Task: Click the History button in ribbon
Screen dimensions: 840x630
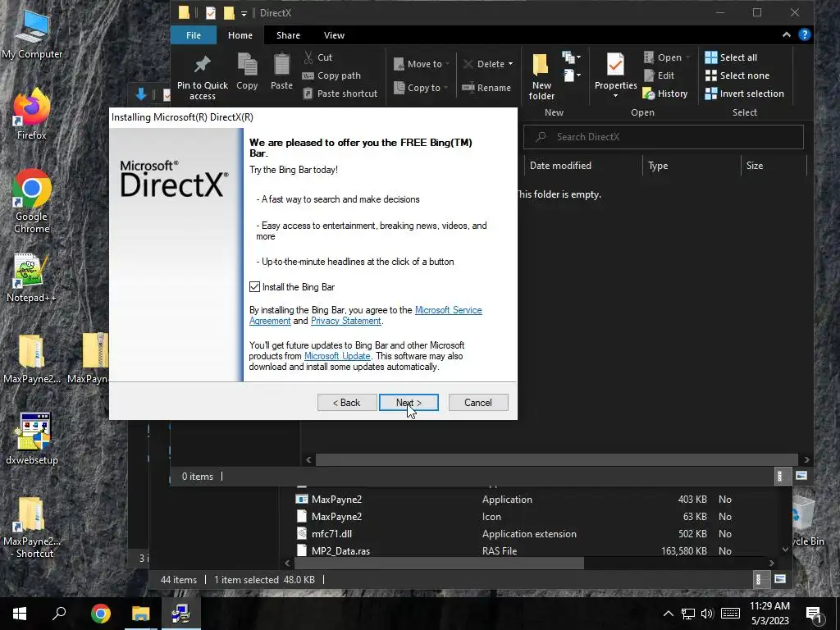Action: coord(665,94)
